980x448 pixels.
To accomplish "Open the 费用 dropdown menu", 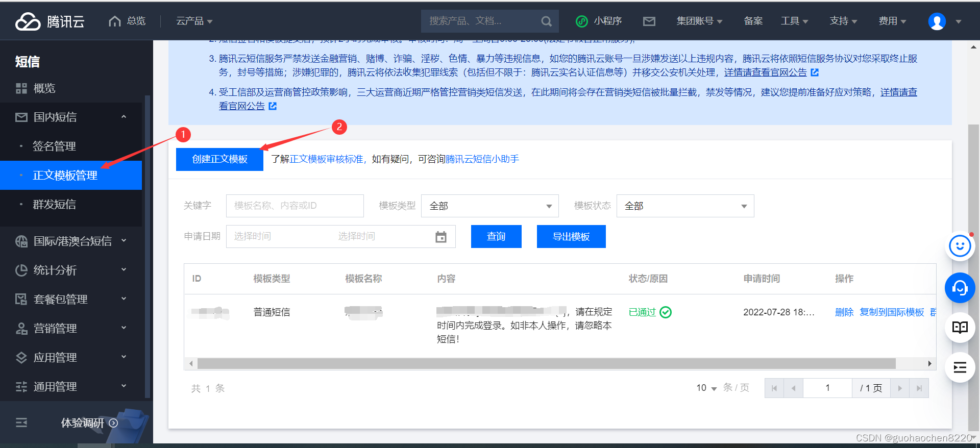I will coord(892,21).
